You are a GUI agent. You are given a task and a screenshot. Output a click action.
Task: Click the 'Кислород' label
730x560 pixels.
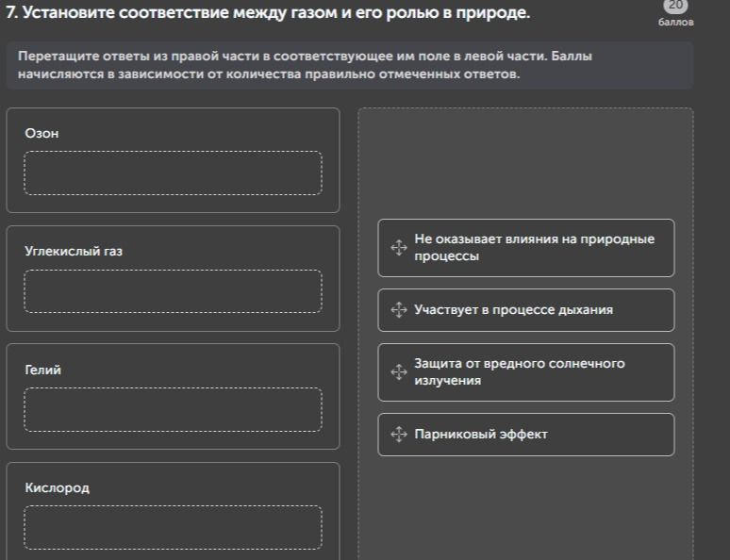tap(58, 487)
